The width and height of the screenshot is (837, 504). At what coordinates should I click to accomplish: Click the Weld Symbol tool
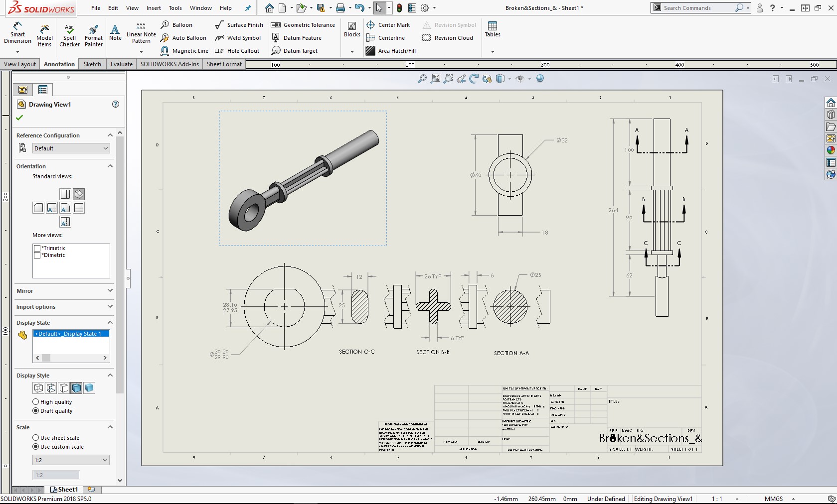[238, 38]
